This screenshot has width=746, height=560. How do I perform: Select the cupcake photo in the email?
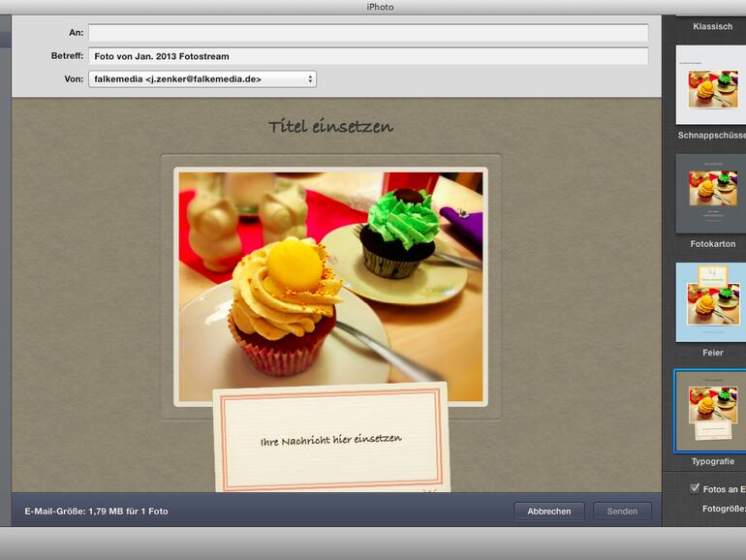point(330,286)
